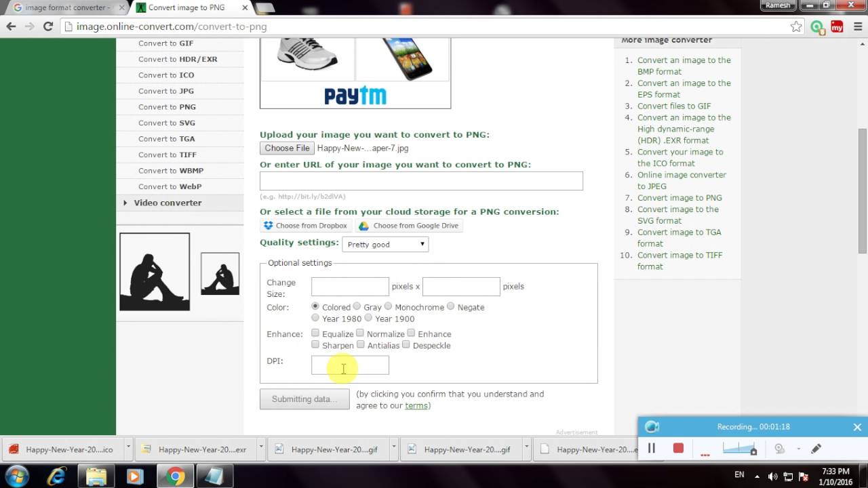Click the Choose File button
This screenshot has width=868, height=488.
[x=286, y=148]
